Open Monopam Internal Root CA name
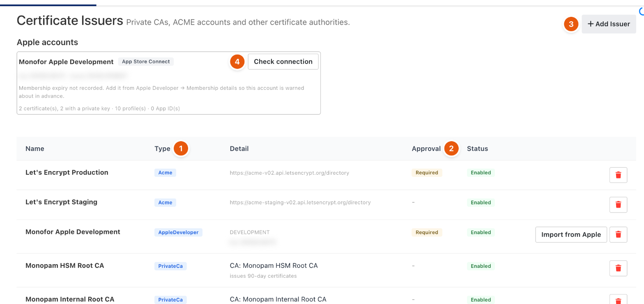 tap(70, 299)
